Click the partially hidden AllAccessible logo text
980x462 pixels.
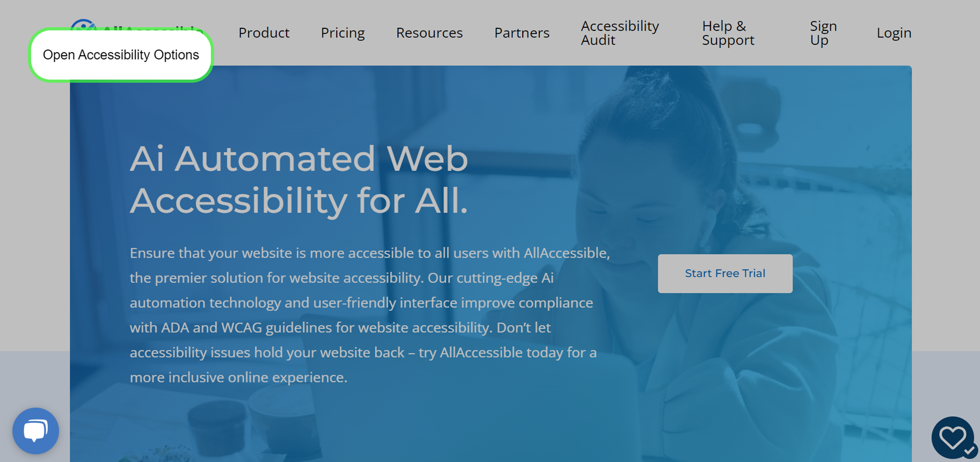(x=153, y=29)
